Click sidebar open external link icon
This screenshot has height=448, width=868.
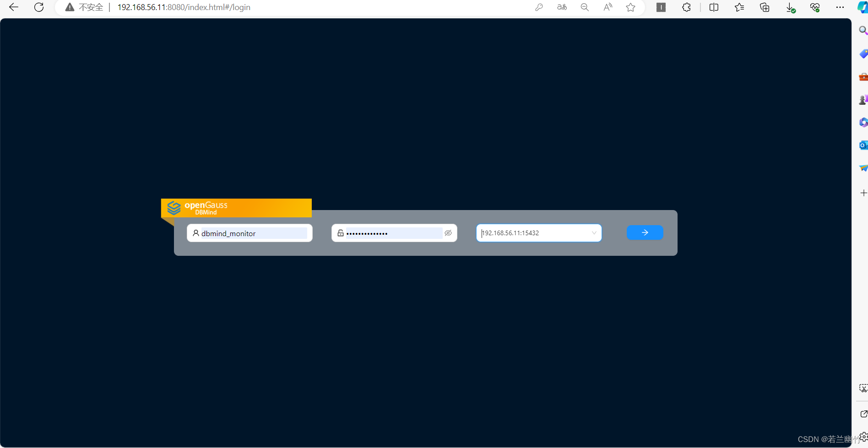[x=863, y=414]
